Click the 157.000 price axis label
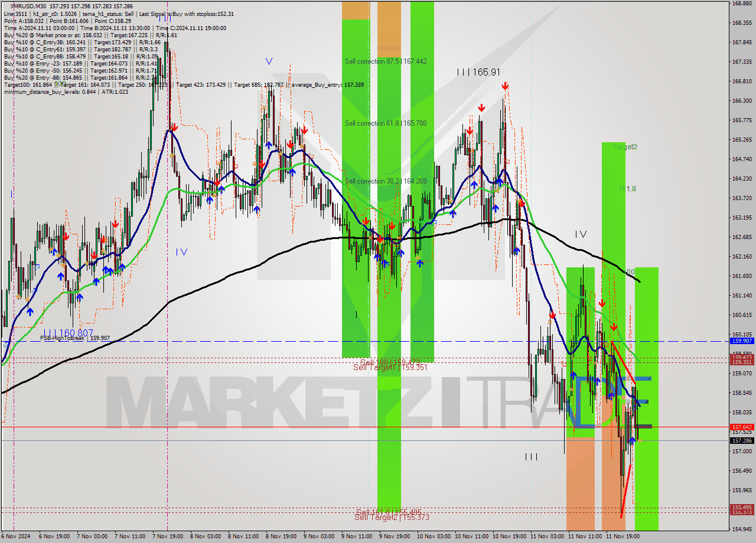The image size is (756, 543). click(x=742, y=452)
